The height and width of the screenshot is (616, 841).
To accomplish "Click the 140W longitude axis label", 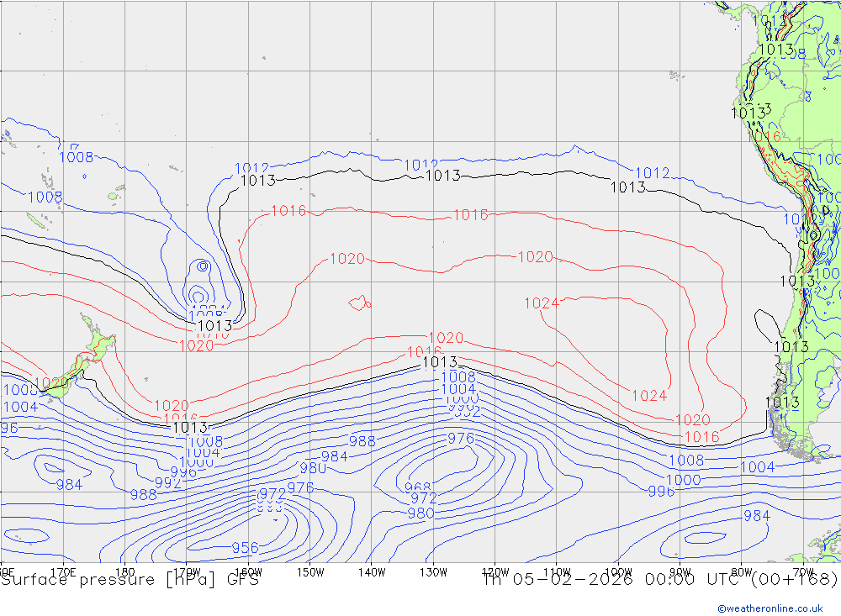I will 372,572.
